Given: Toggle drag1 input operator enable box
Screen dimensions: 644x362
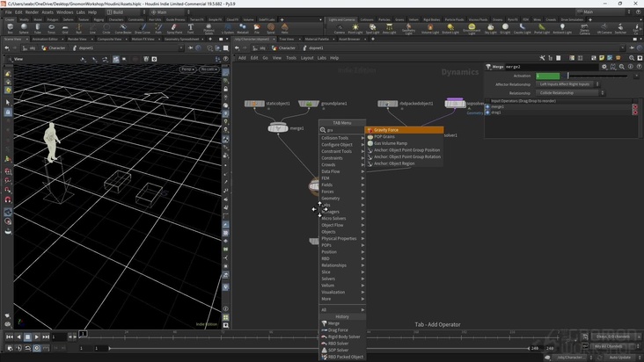Looking at the screenshot, I should 487,112.
